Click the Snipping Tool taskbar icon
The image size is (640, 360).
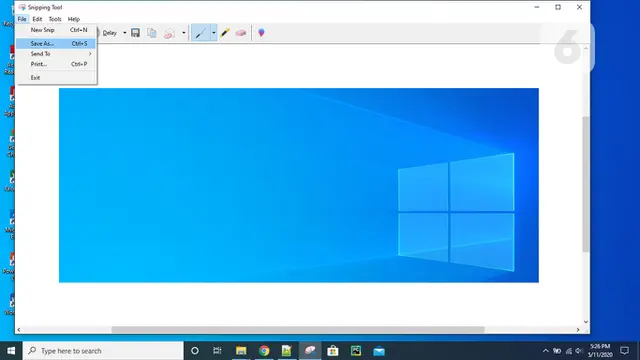(x=310, y=351)
